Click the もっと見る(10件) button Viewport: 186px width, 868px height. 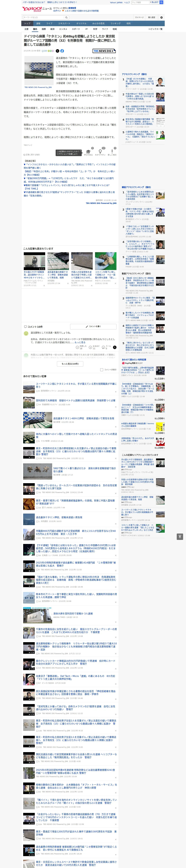tap(70, 364)
